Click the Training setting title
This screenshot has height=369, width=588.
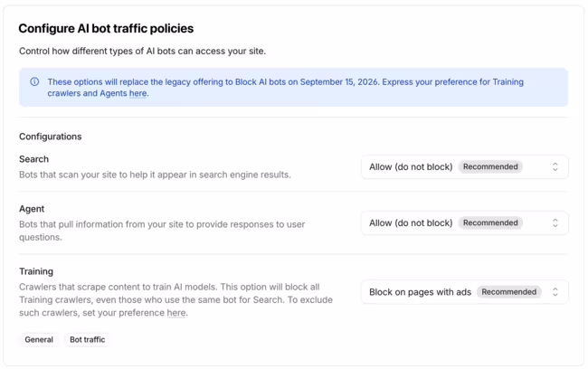click(x=36, y=271)
